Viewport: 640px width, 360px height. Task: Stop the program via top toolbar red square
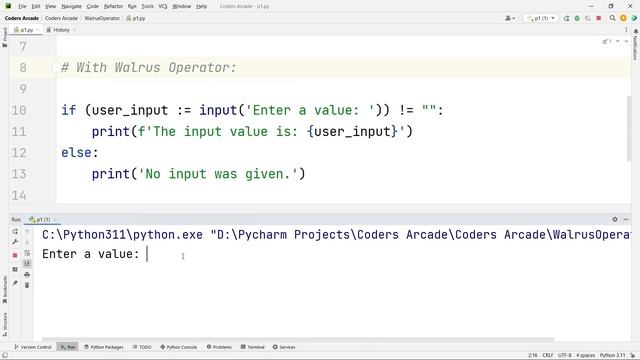(x=599, y=18)
